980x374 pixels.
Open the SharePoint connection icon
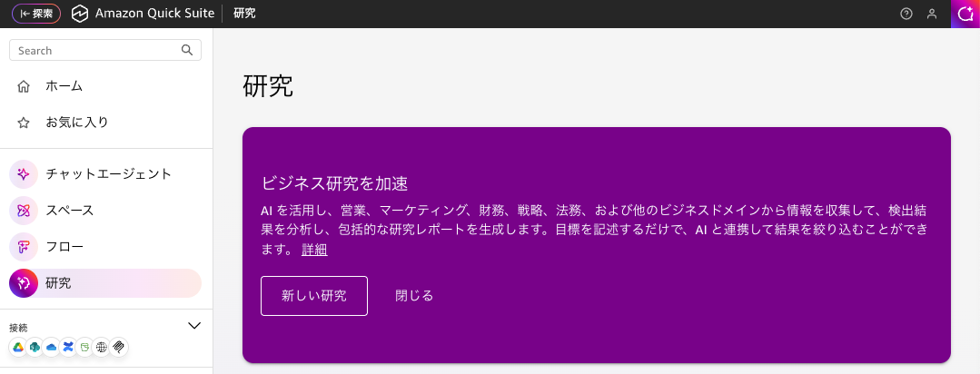point(35,347)
